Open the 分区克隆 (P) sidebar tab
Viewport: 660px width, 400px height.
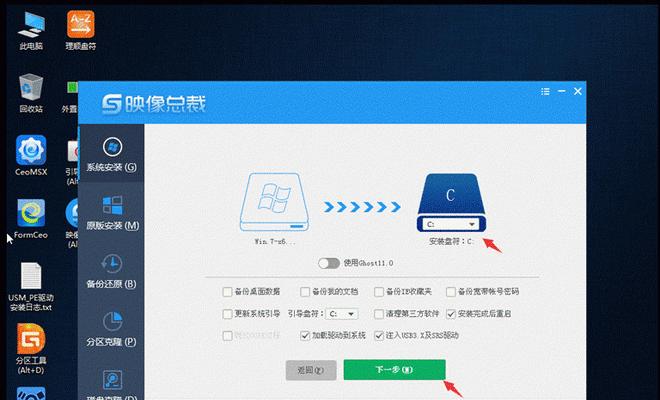tap(112, 329)
